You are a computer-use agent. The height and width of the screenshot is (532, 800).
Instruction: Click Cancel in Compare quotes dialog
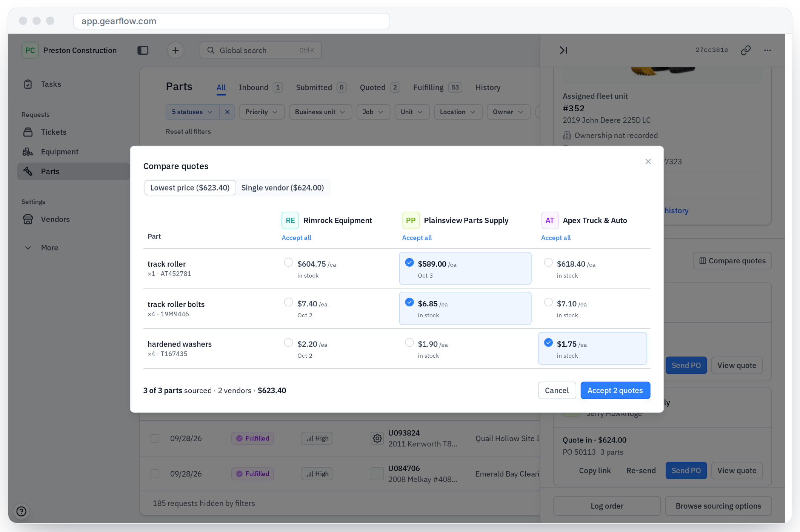point(557,391)
